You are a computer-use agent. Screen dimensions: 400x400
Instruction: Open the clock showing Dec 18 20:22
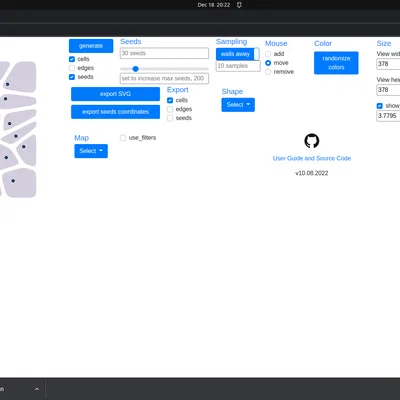click(x=214, y=5)
